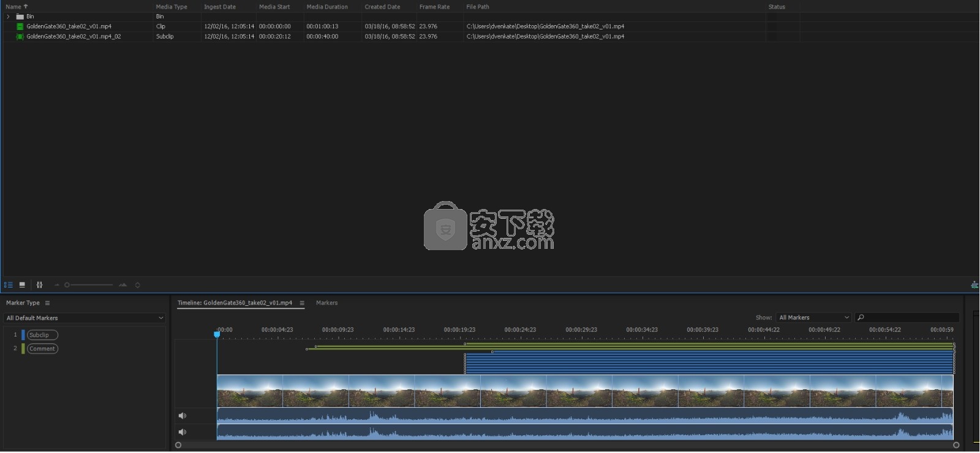Click the 00:00:24:23 ruler timecode
This screenshot has height=453, width=980.
[x=520, y=330]
